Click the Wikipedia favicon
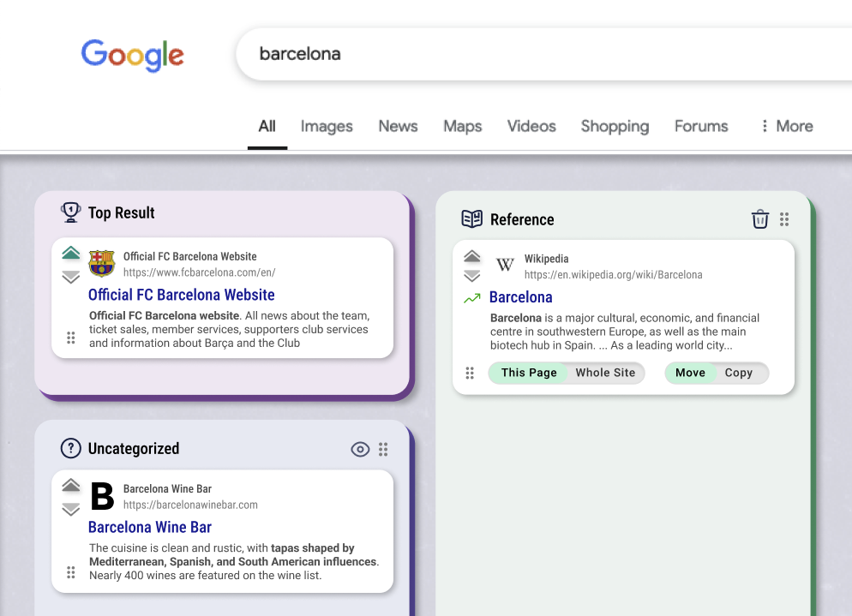Screen dimensions: 852x616 505,266
